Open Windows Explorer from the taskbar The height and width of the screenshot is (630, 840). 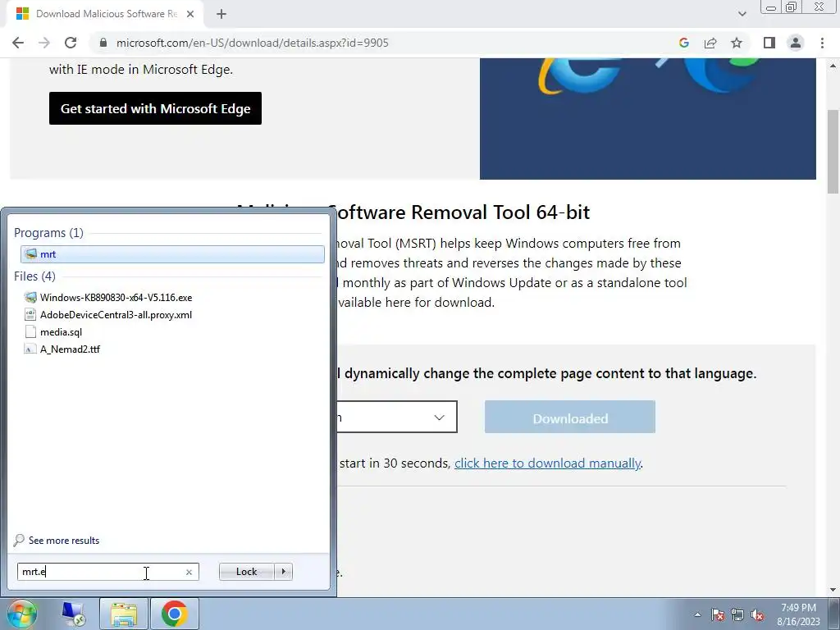click(x=124, y=614)
